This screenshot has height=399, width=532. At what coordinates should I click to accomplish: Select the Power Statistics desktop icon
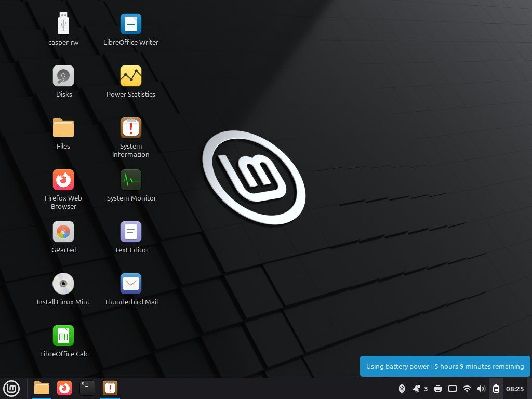(130, 76)
